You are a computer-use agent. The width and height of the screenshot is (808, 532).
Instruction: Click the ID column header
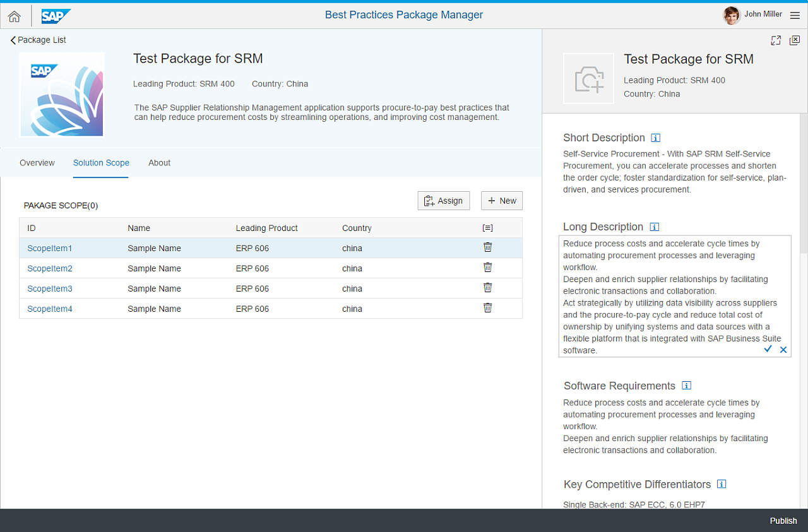(x=32, y=228)
